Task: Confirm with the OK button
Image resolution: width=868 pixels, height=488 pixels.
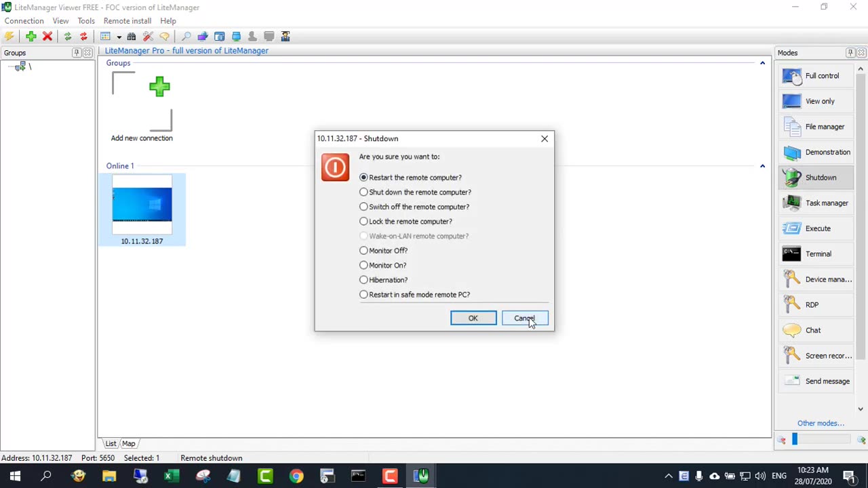Action: pos(473,319)
